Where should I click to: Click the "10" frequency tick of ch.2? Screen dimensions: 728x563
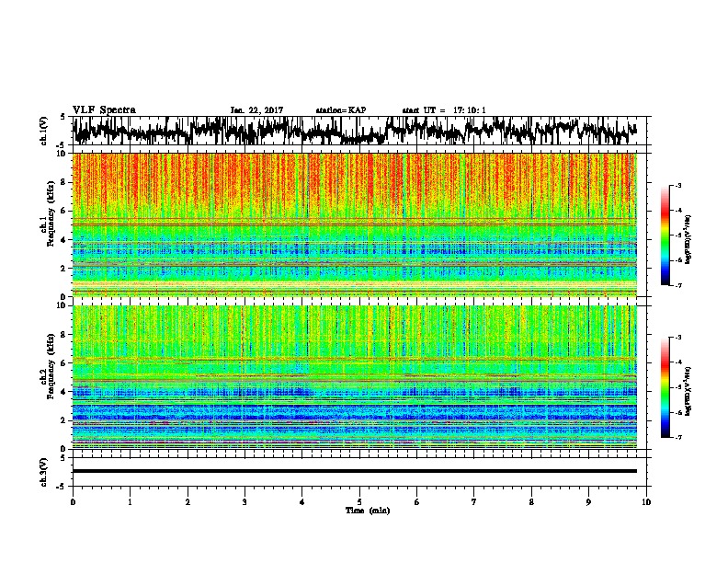pos(62,305)
